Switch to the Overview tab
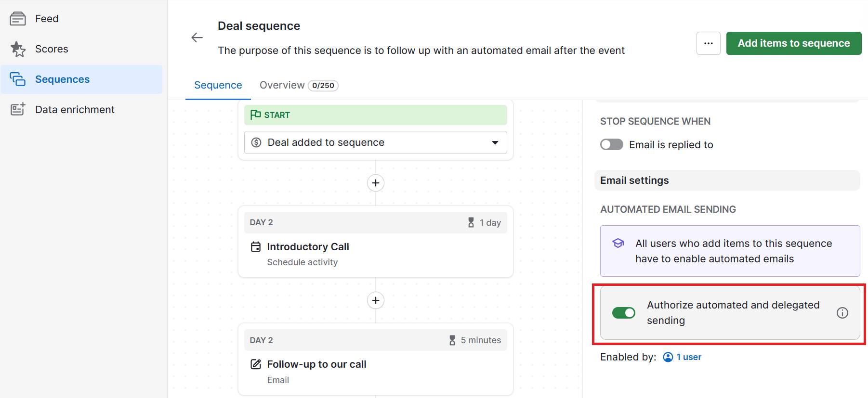Image resolution: width=868 pixels, height=398 pixels. click(x=282, y=85)
